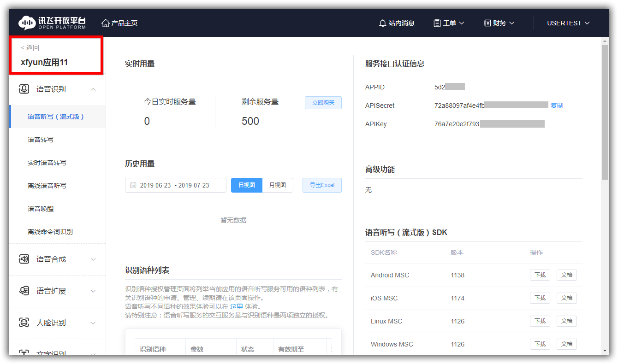Expand the 语音扩展 section chevron
Viewport: 618px width, 364px height.
click(x=93, y=291)
